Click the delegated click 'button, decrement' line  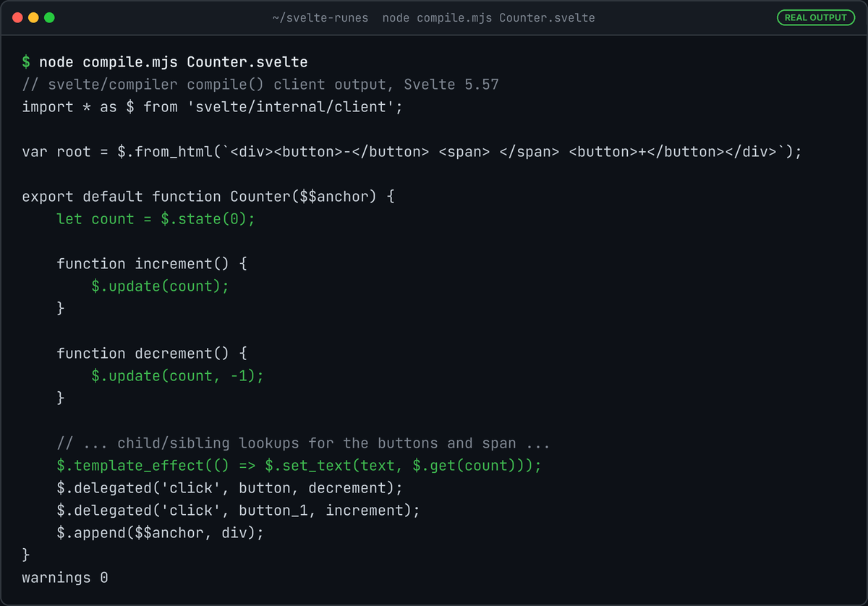[x=229, y=488]
